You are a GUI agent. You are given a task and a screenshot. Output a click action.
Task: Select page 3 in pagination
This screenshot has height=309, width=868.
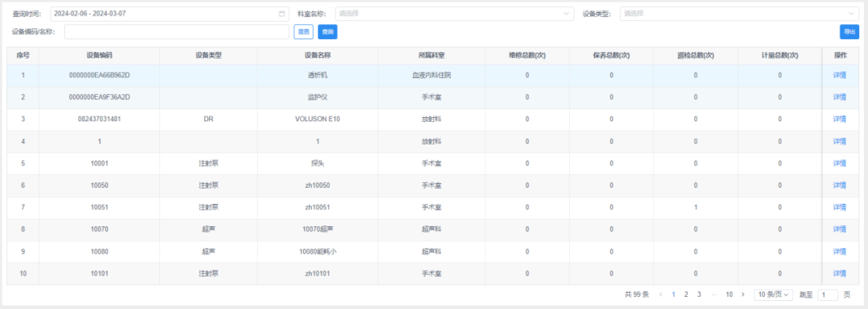pyautogui.click(x=699, y=295)
